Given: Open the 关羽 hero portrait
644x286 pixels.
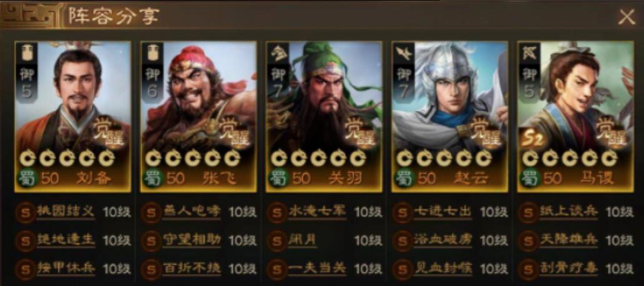Looking at the screenshot, I should click(324, 117).
